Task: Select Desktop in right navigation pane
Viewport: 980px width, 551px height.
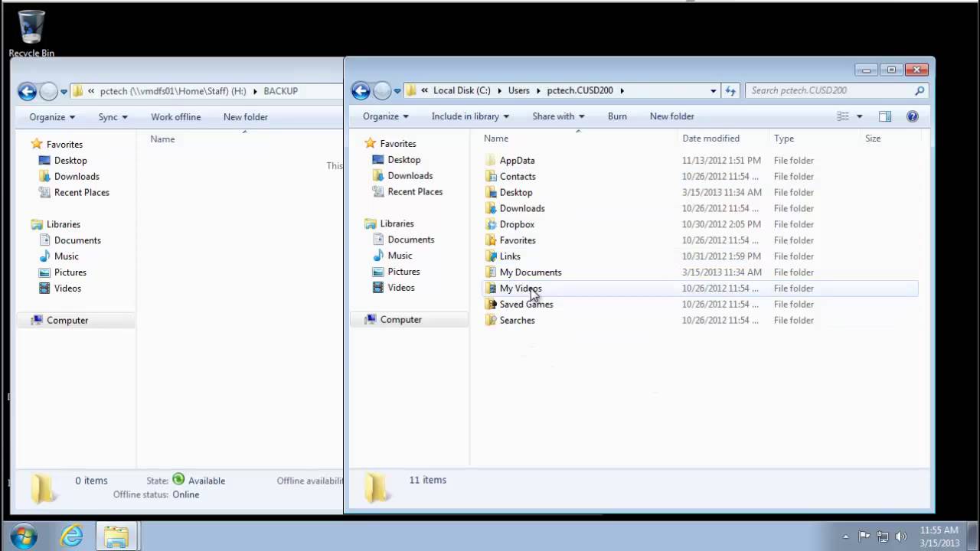Action: (403, 160)
